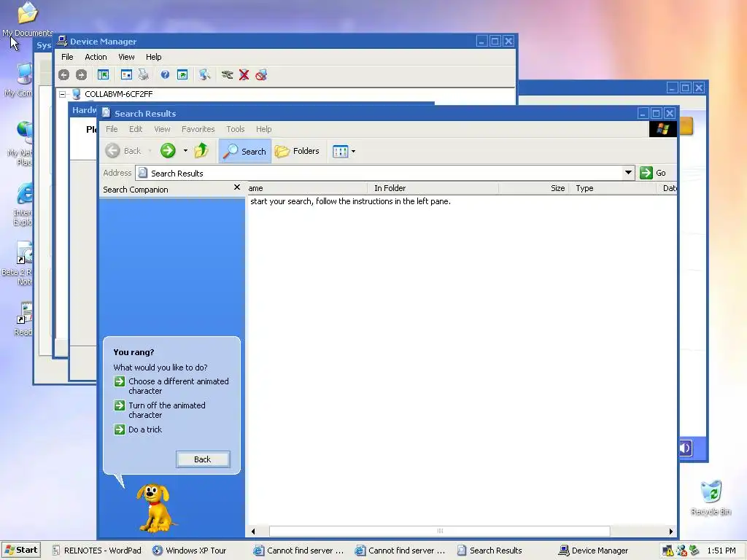
Task: Click the red X Uninstall icon
Action: pos(244,75)
